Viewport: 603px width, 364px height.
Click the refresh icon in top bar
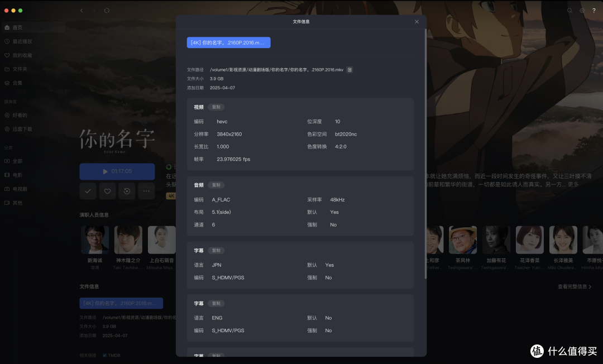(107, 11)
